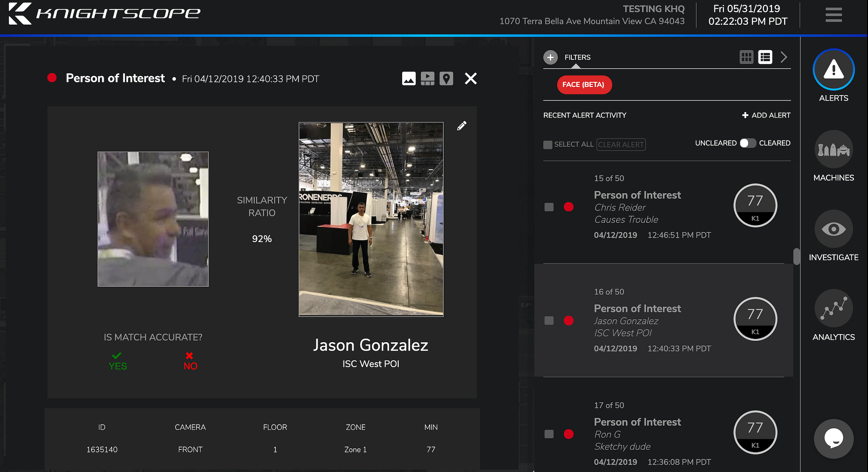868x472 pixels.
Task: Check the Chris Reider alert checkbox
Action: (549, 207)
